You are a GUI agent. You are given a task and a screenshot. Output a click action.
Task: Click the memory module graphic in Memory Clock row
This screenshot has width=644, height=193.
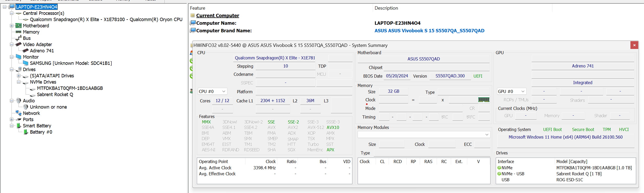point(484,99)
